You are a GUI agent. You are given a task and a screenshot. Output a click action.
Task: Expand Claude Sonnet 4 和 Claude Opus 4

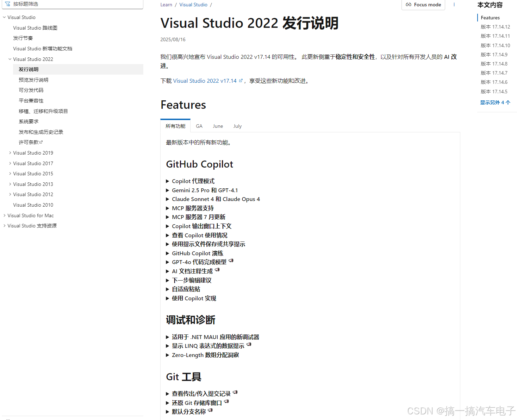click(213, 199)
